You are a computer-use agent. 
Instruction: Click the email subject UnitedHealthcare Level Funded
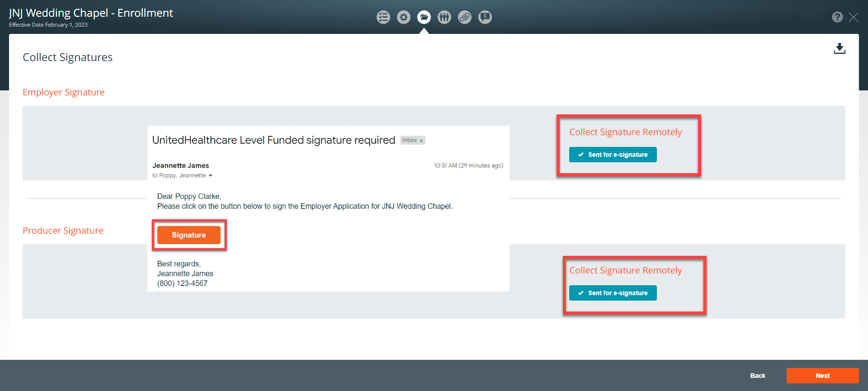274,140
